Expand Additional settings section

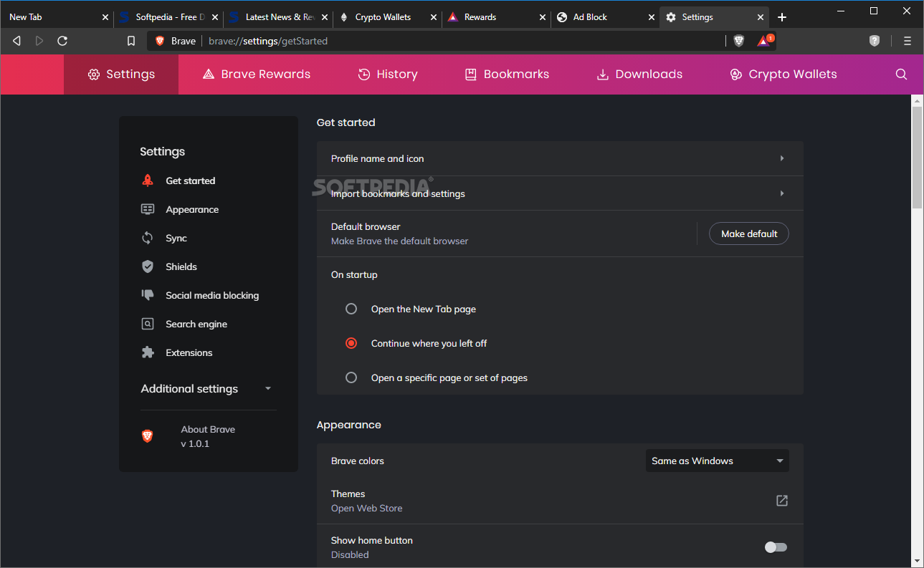207,388
